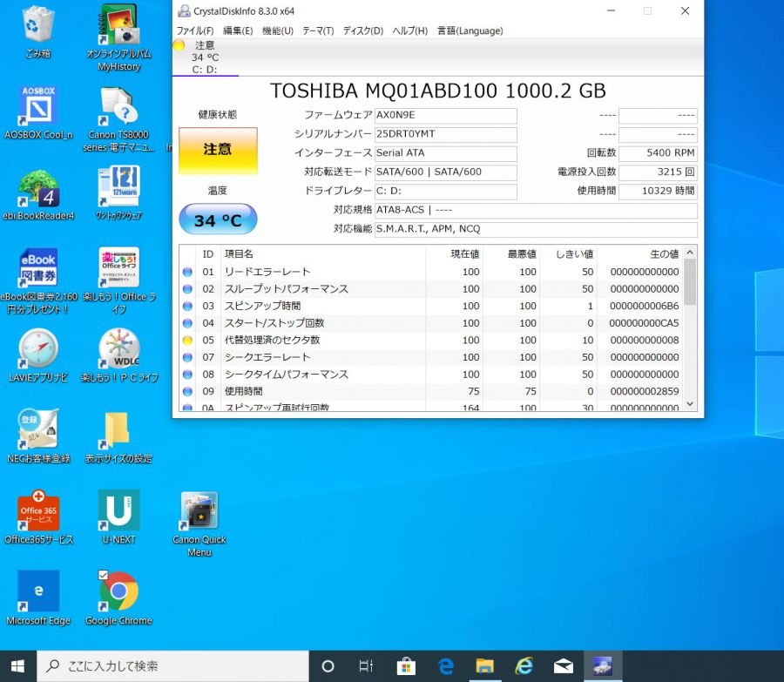Launch U-NEXT desktop shortcut
This screenshot has height=682, width=784.
(118, 517)
